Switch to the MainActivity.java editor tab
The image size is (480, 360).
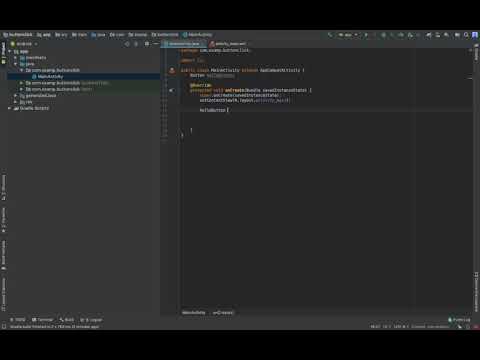[x=183, y=44]
